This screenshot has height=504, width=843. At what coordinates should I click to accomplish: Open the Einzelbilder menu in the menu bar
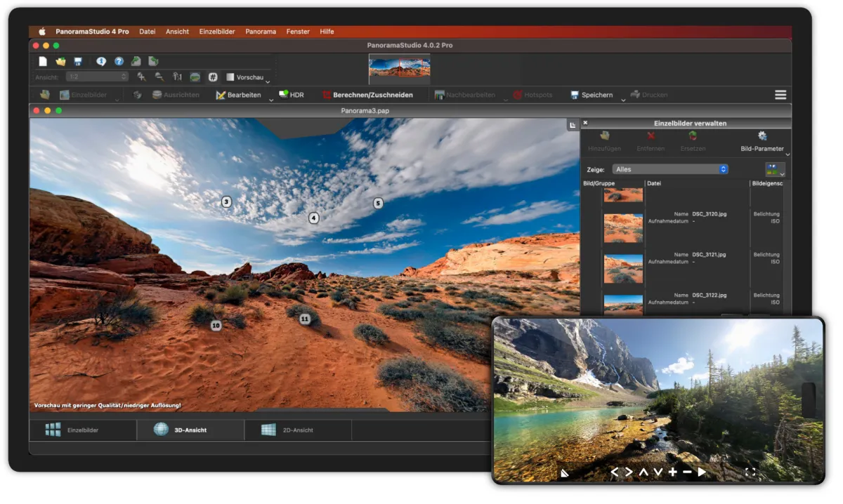216,32
